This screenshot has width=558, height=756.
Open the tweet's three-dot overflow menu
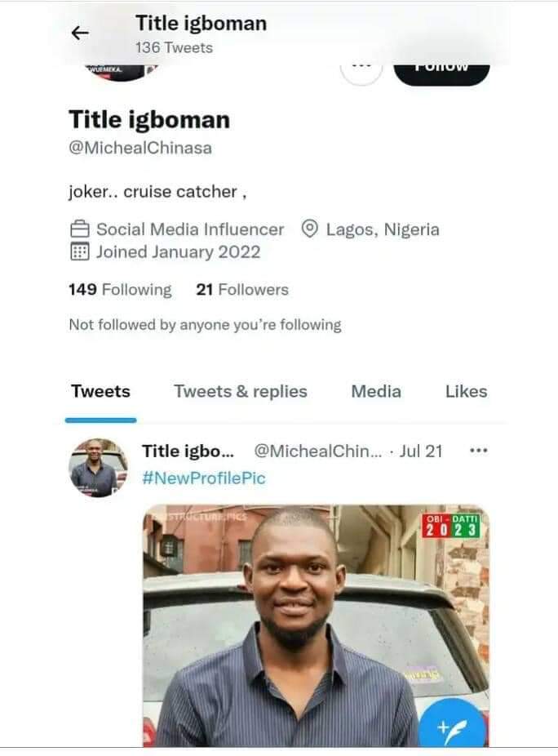[479, 450]
